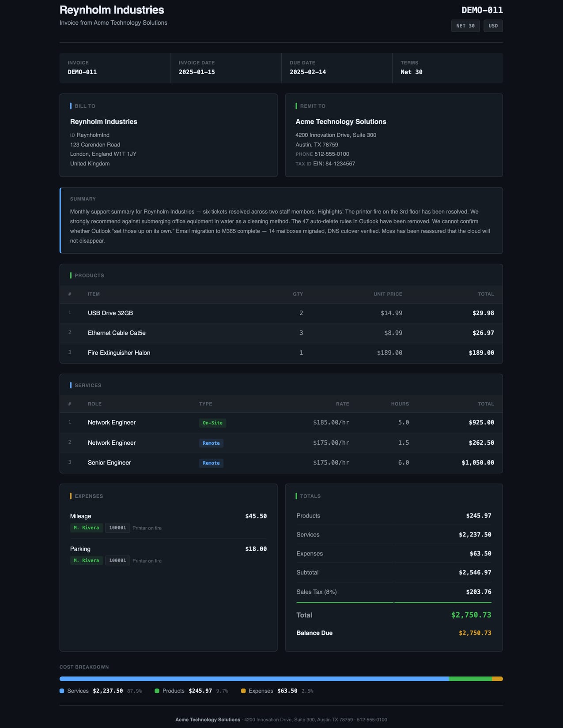The width and height of the screenshot is (563, 728).
Task: Select $18.00 parking amount
Action: tap(256, 549)
